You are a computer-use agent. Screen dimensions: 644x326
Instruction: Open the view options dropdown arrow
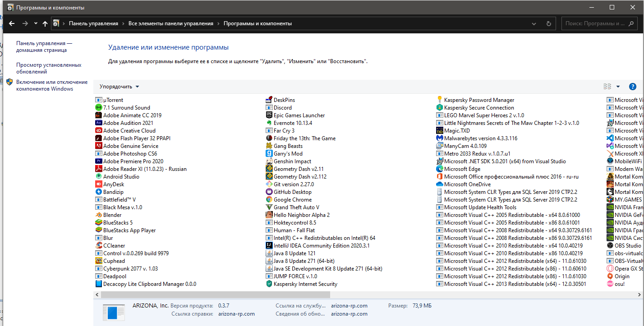(x=618, y=87)
